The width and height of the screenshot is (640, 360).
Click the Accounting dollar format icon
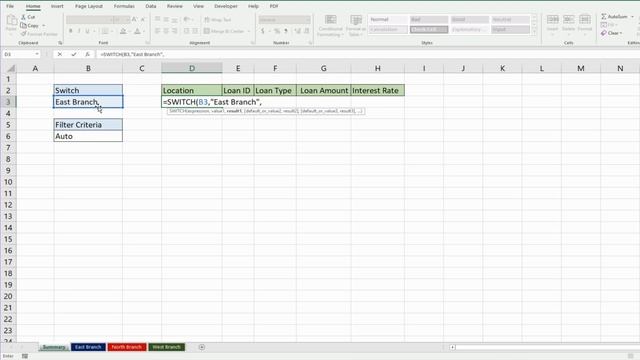262,31
